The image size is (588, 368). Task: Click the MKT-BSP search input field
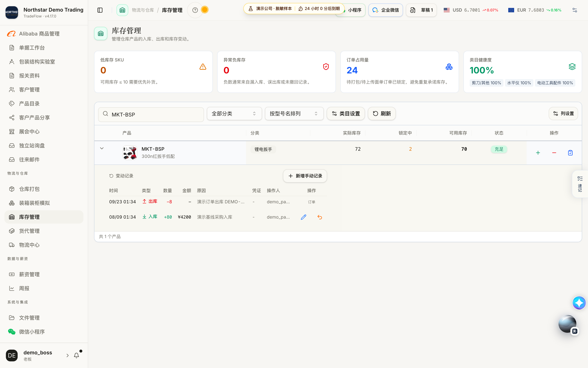151,115
